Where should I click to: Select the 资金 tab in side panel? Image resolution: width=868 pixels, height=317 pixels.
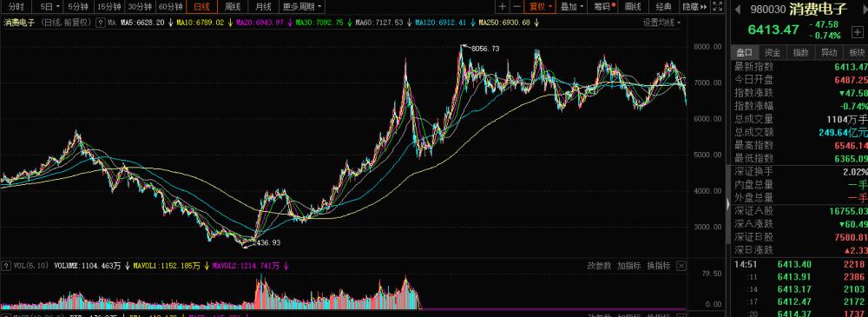tap(773, 53)
